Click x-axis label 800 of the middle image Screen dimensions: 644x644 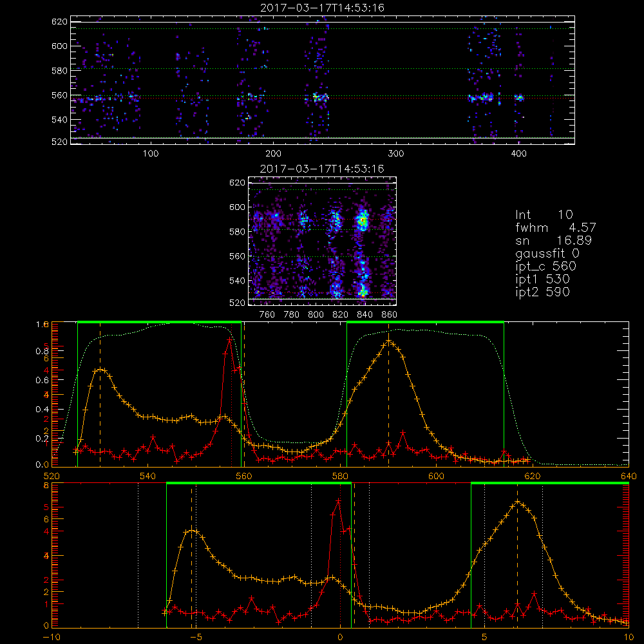[316, 315]
